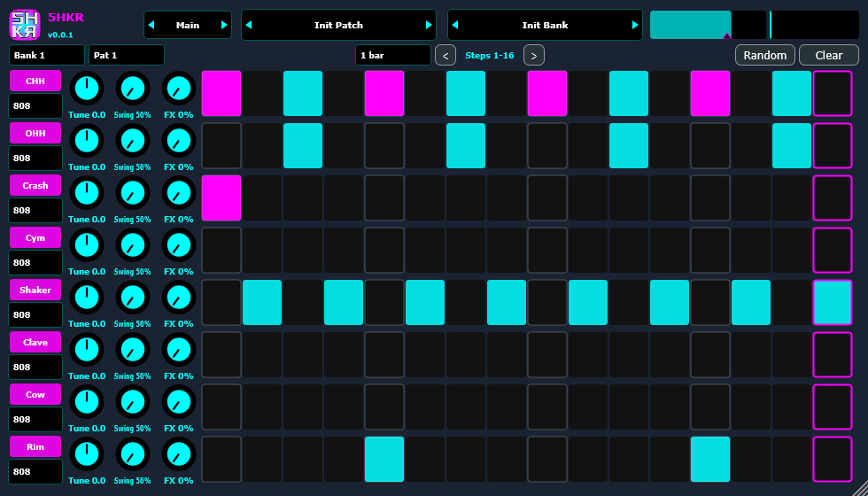Toggle Rim step 5 cyan pad
Image resolution: width=868 pixels, height=496 pixels.
(384, 459)
